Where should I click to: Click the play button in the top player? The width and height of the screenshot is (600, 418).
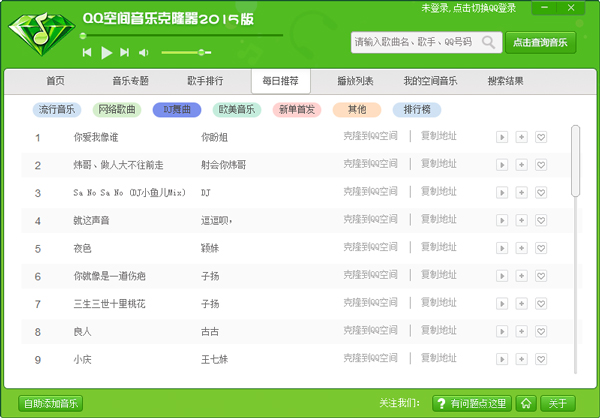(x=106, y=52)
